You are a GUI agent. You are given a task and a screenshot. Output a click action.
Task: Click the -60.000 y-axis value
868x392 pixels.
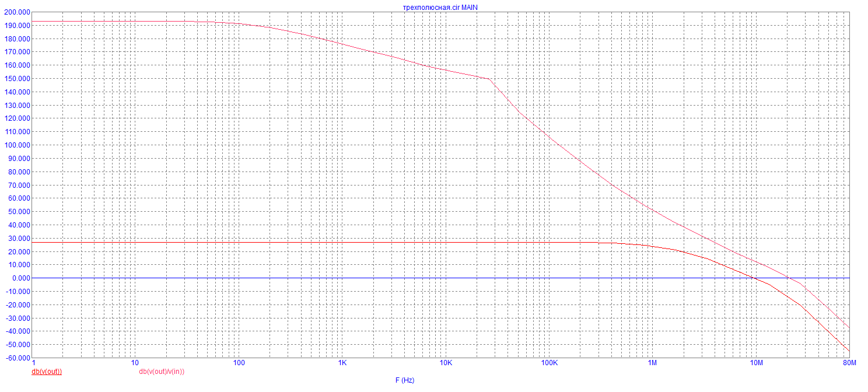pos(18,358)
